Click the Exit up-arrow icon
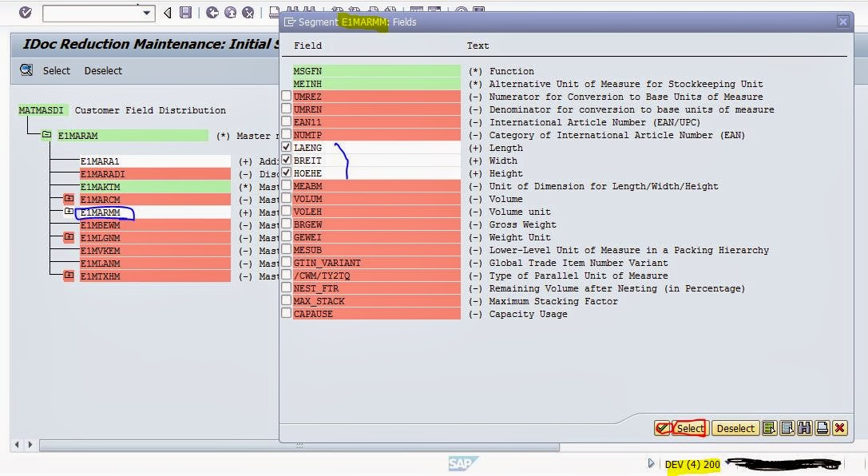This screenshot has height=476, width=868. (230, 12)
